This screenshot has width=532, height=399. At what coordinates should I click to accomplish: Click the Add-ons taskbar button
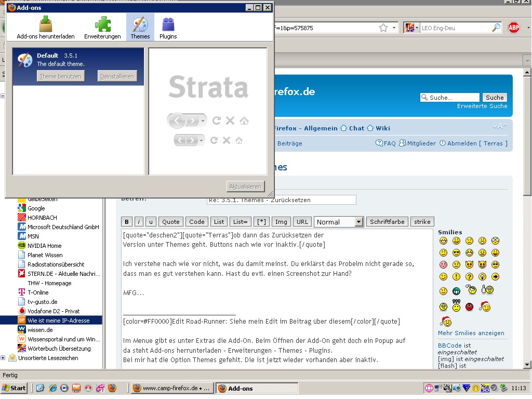click(x=257, y=388)
